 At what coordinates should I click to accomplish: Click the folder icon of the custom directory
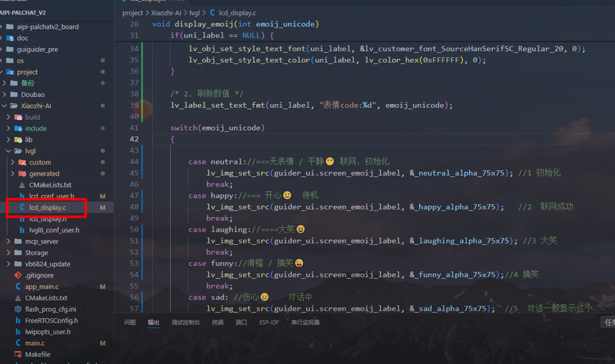click(23, 163)
